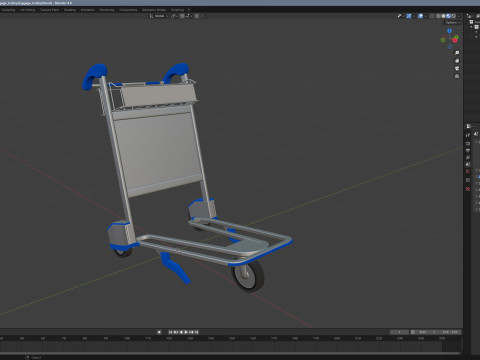Select rendered viewport shading

coord(454,16)
